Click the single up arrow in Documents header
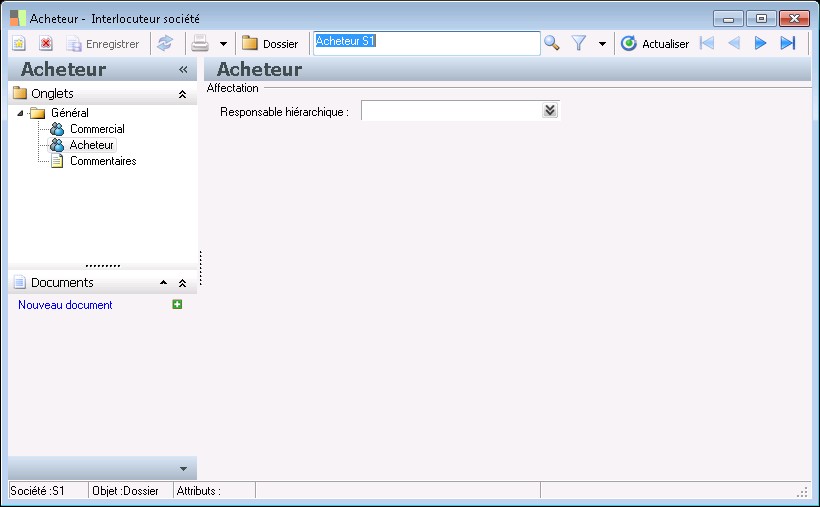 coord(163,283)
